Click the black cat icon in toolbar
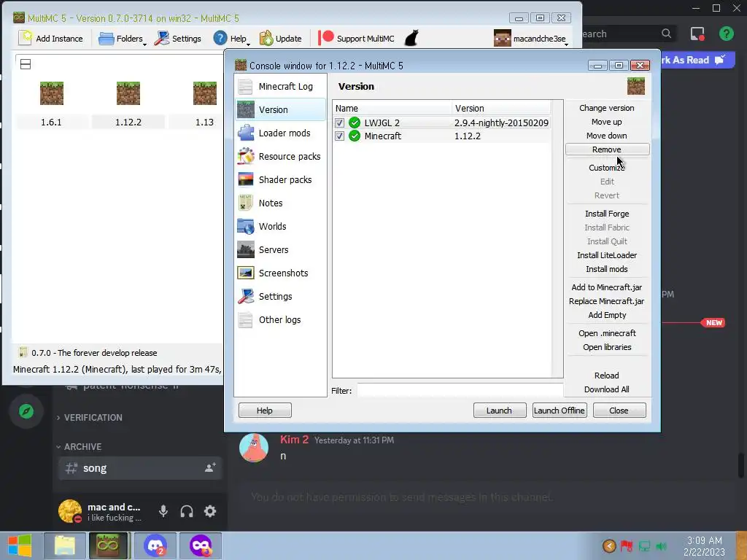The width and height of the screenshot is (747, 560). [411, 38]
